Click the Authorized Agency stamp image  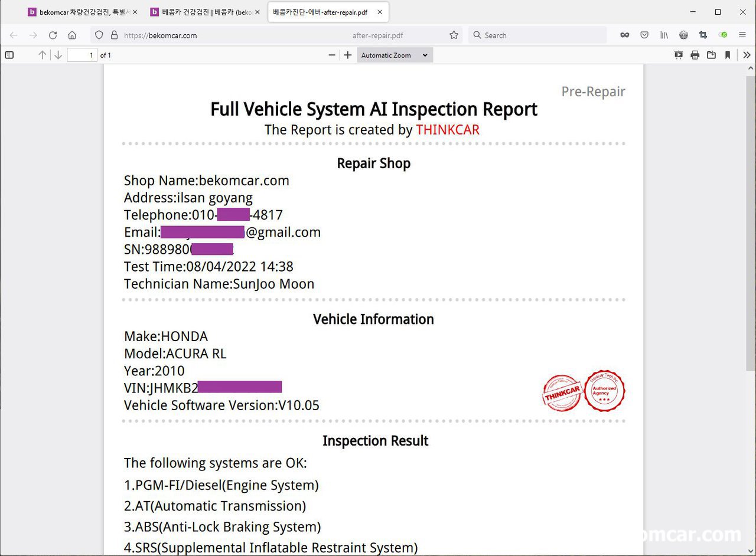604,391
